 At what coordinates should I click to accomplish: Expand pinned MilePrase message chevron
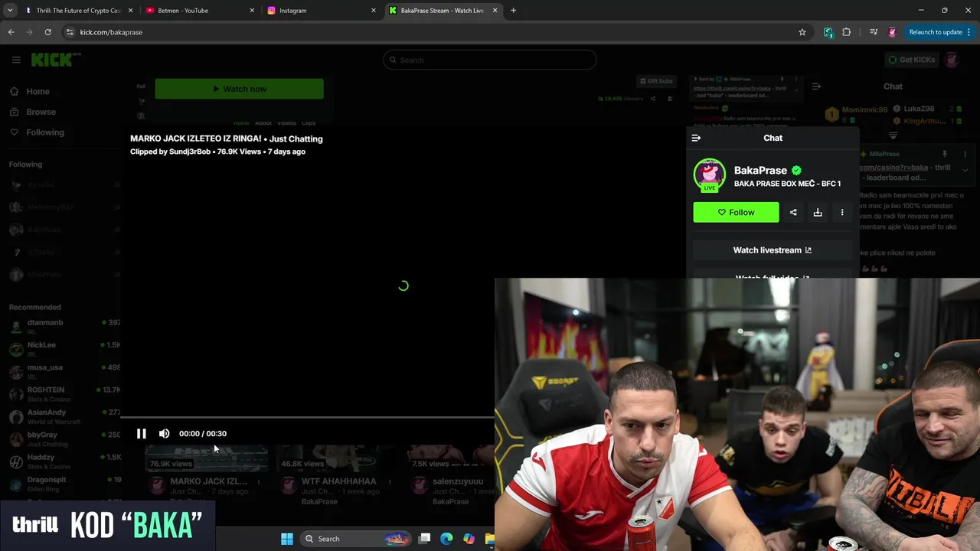click(x=965, y=170)
